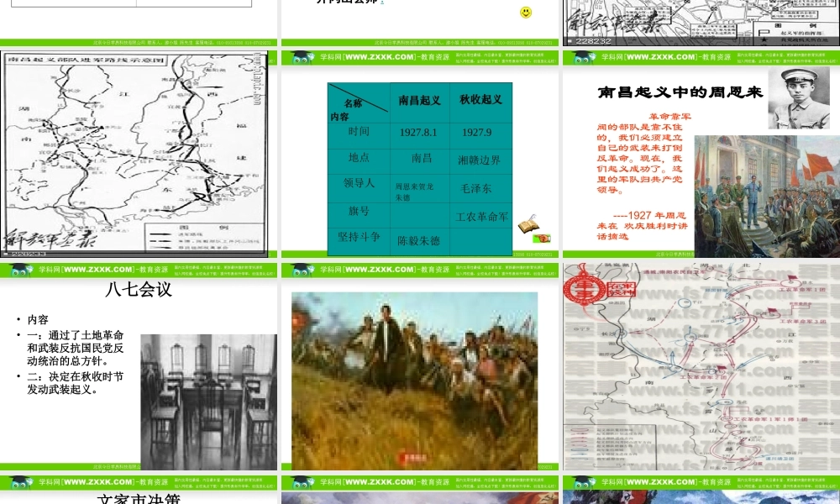Viewport: 840px width, 504px height.
Task: Click the 陈毅朱德 cell
Action: pos(418,241)
